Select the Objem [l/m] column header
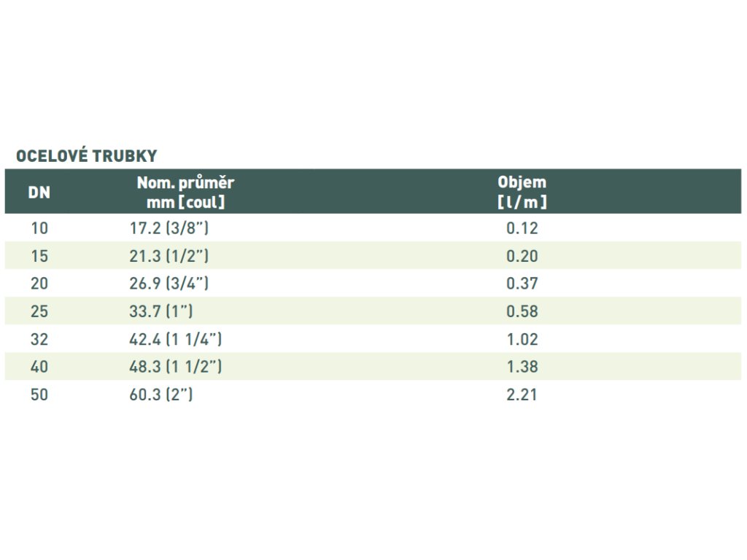 click(522, 192)
